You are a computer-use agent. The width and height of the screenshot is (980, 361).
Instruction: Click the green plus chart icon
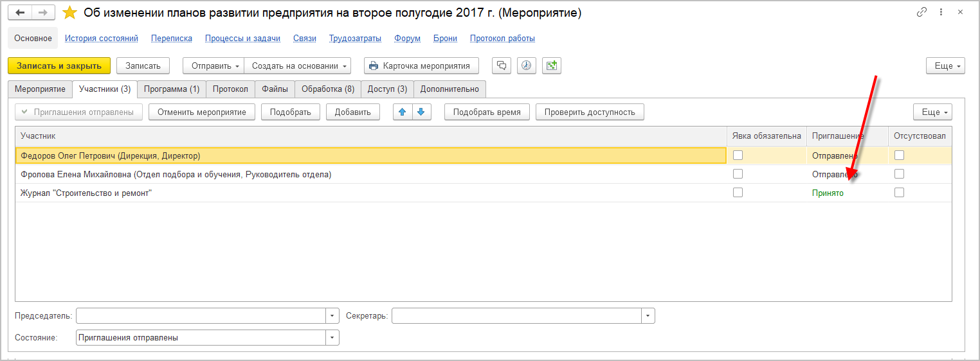click(552, 66)
